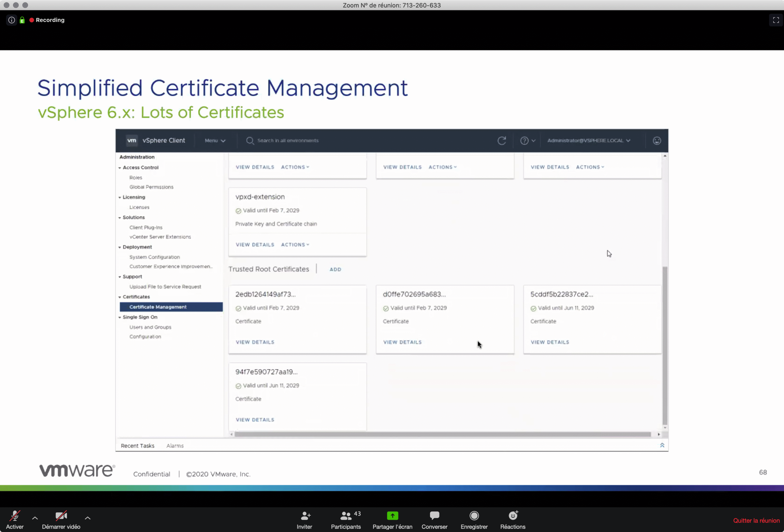Click Quitter la réunion
The width and height of the screenshot is (784, 532).
click(756, 520)
